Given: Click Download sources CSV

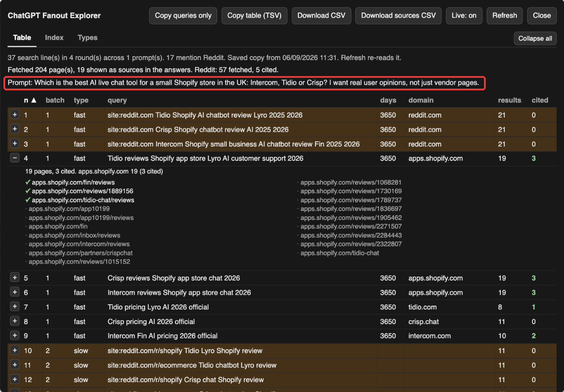Looking at the screenshot, I should pyautogui.click(x=398, y=16).
